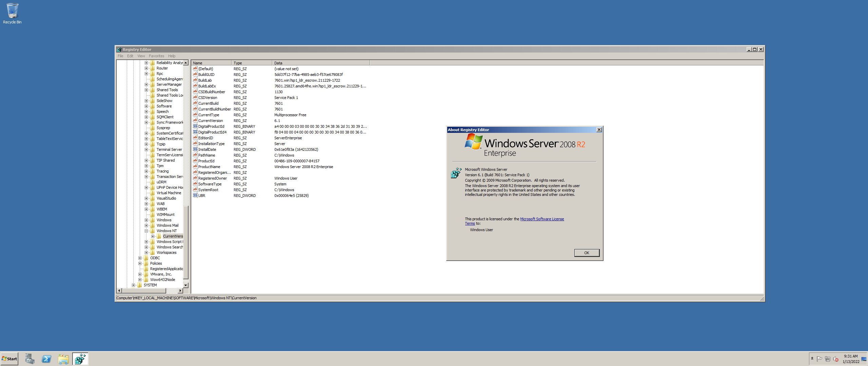Expand the CurrentVersion subkey
Viewport: 868px width, 366px height.
[x=153, y=236]
